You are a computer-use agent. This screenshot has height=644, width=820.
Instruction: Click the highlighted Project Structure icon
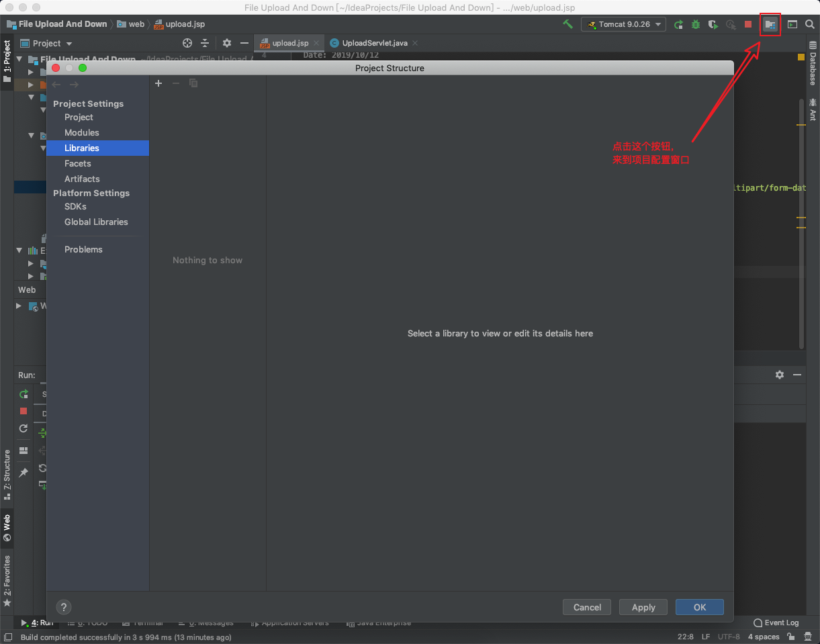point(770,24)
